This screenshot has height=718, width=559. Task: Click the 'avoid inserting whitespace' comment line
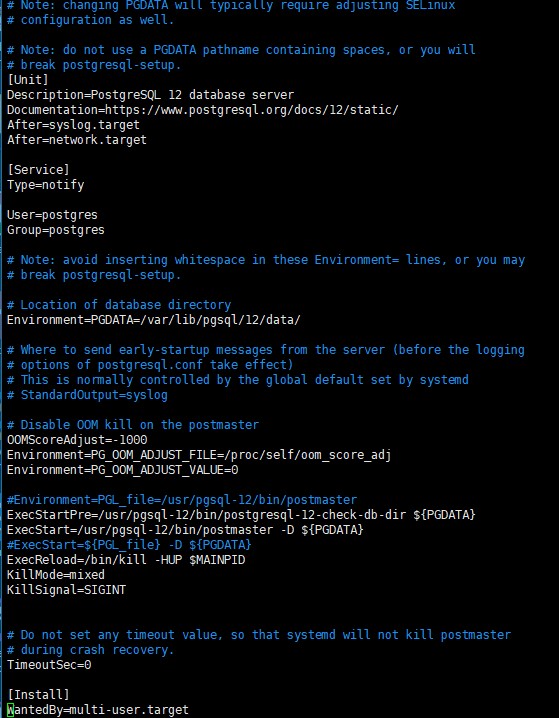266,260
